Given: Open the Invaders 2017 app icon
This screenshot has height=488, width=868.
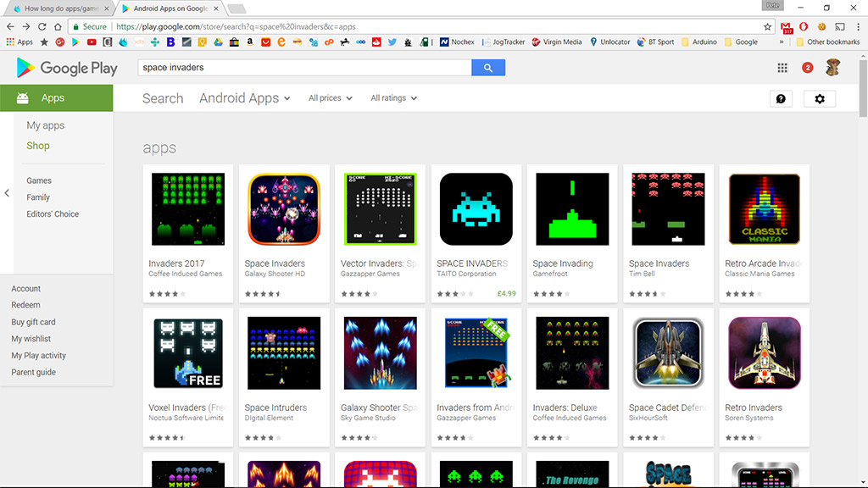Looking at the screenshot, I should (188, 209).
